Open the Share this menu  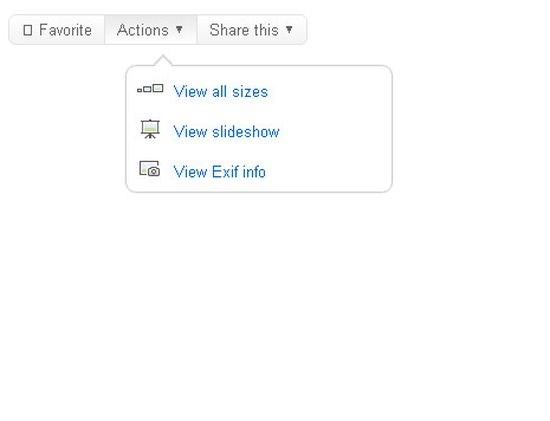[252, 30]
